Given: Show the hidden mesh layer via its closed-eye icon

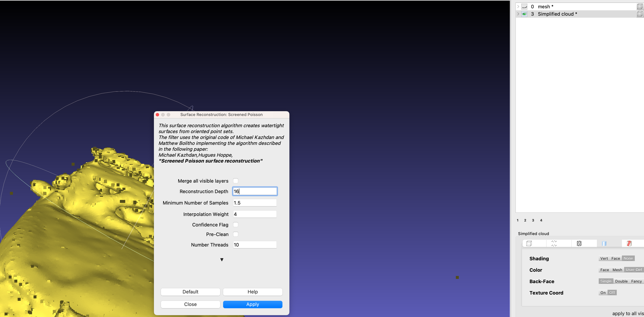Looking at the screenshot, I should [524, 7].
